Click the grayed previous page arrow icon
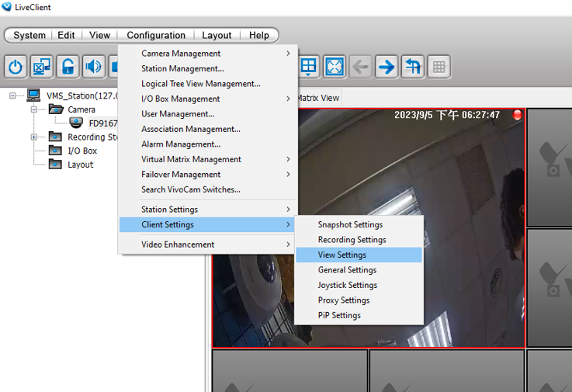Image resolution: width=572 pixels, height=392 pixels. click(x=360, y=67)
